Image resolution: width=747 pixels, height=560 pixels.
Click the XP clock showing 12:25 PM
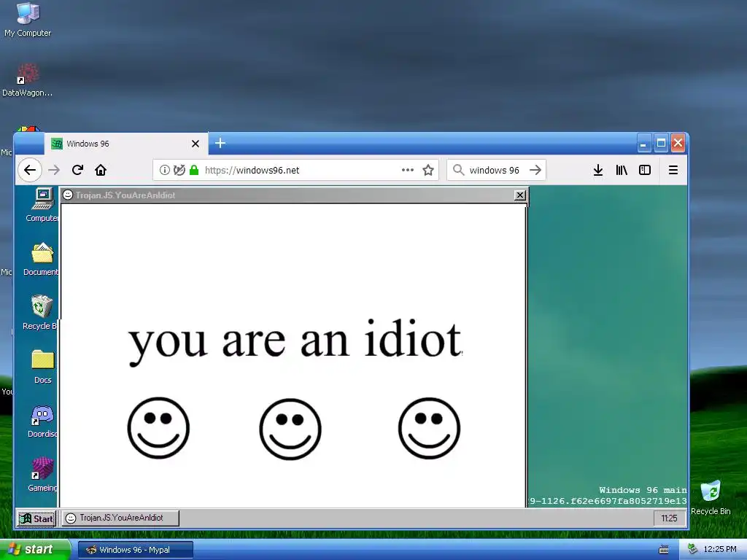click(720, 550)
